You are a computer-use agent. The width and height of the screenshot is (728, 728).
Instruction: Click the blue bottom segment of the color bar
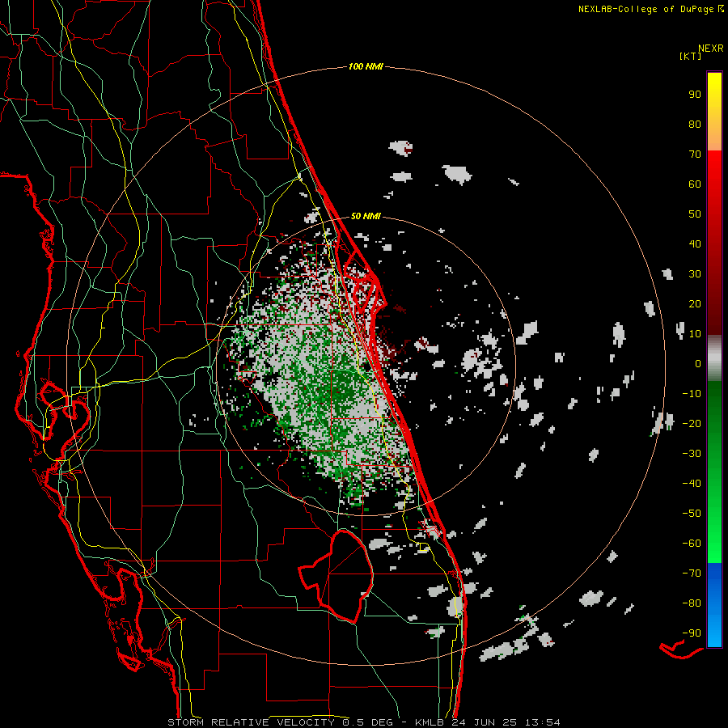click(714, 604)
